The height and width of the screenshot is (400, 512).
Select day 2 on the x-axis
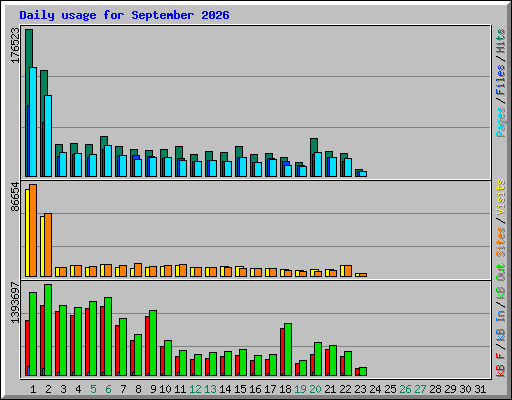click(48, 389)
